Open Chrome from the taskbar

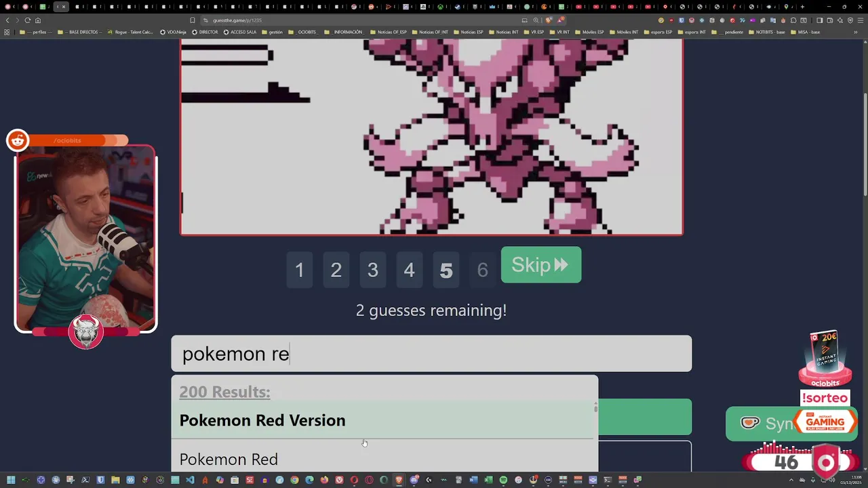pyautogui.click(x=294, y=480)
